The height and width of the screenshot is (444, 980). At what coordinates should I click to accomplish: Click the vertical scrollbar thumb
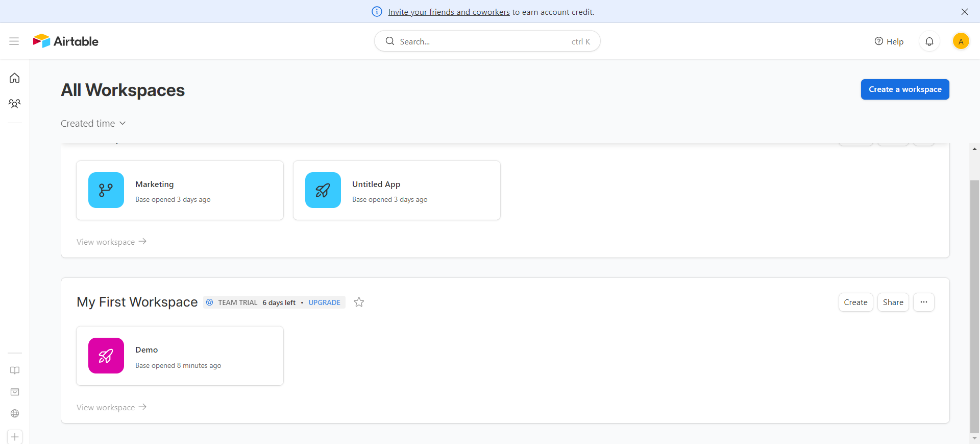tap(974, 307)
